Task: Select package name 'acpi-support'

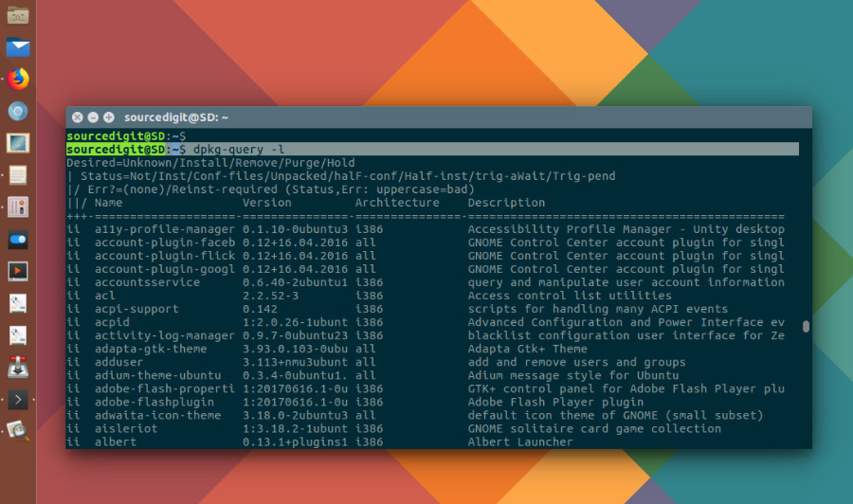Action: tap(136, 309)
